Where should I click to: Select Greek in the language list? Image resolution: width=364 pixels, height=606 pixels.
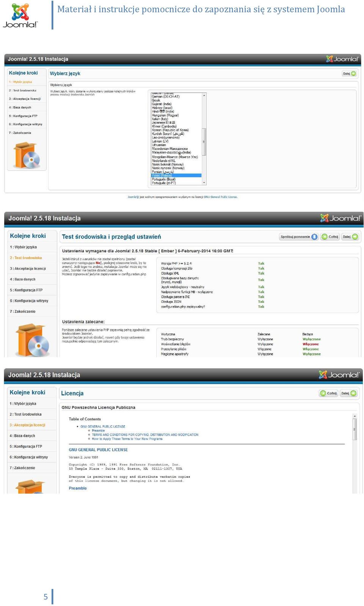156,101
